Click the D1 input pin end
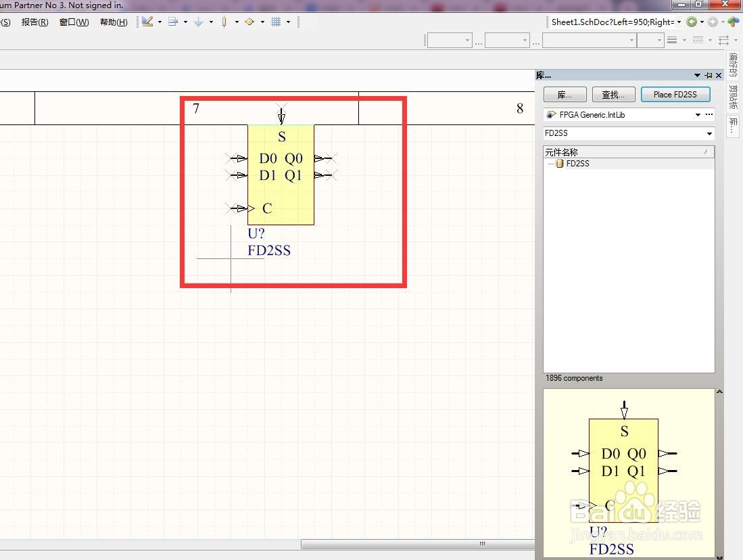 point(232,175)
